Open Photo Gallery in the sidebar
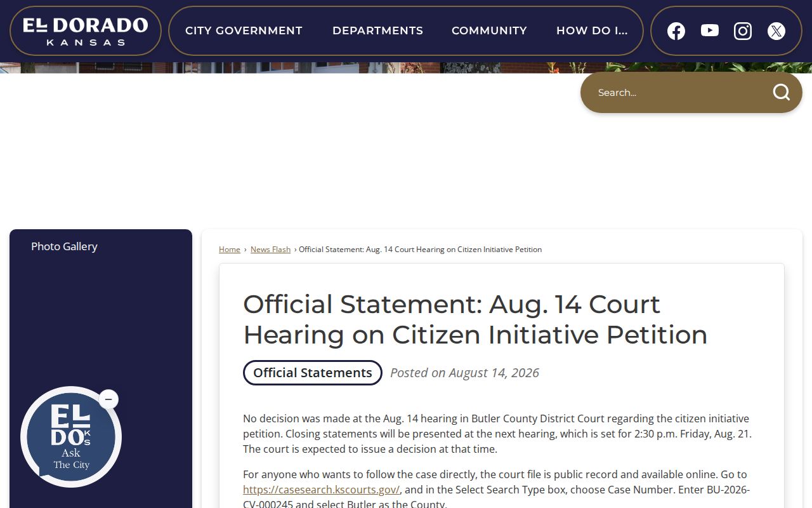The image size is (812, 508). [x=64, y=246]
